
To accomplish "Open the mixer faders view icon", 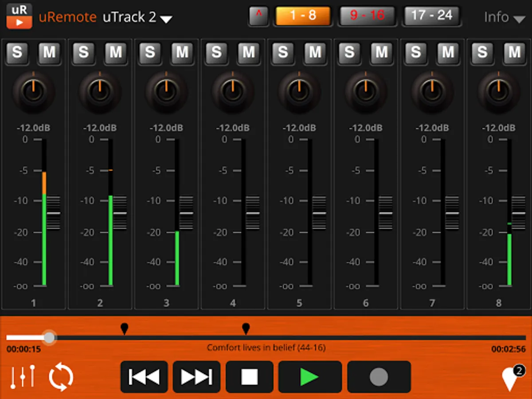I will pyautogui.click(x=23, y=377).
